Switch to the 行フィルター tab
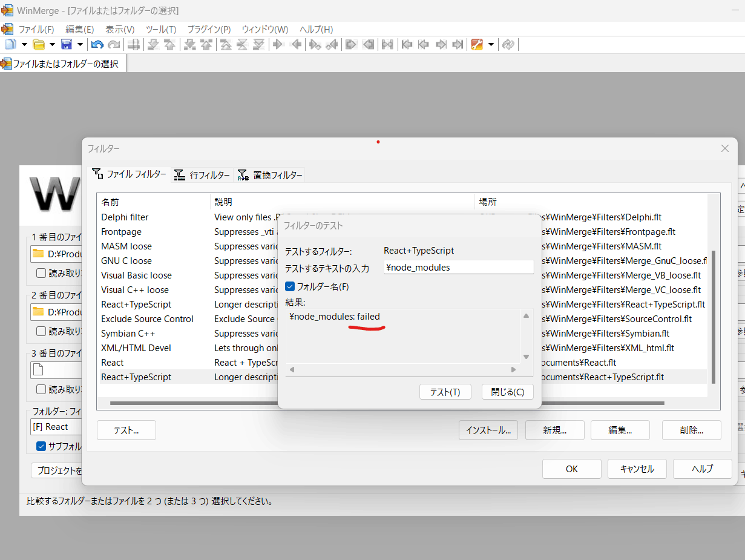745x560 pixels. 202,175
